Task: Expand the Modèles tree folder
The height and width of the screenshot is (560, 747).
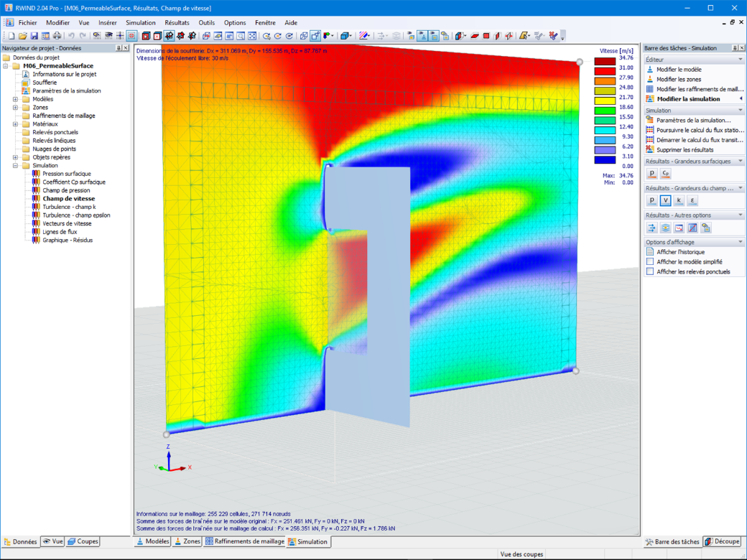Action: pos(15,99)
